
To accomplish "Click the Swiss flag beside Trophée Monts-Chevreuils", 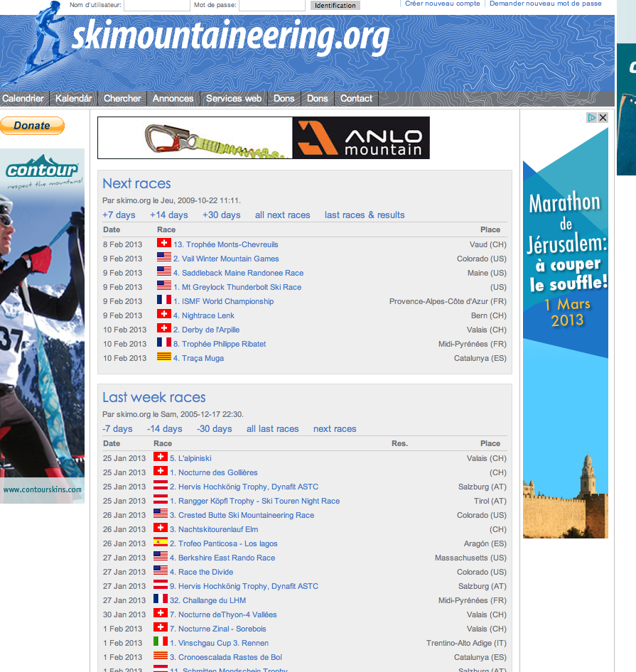I will point(164,244).
